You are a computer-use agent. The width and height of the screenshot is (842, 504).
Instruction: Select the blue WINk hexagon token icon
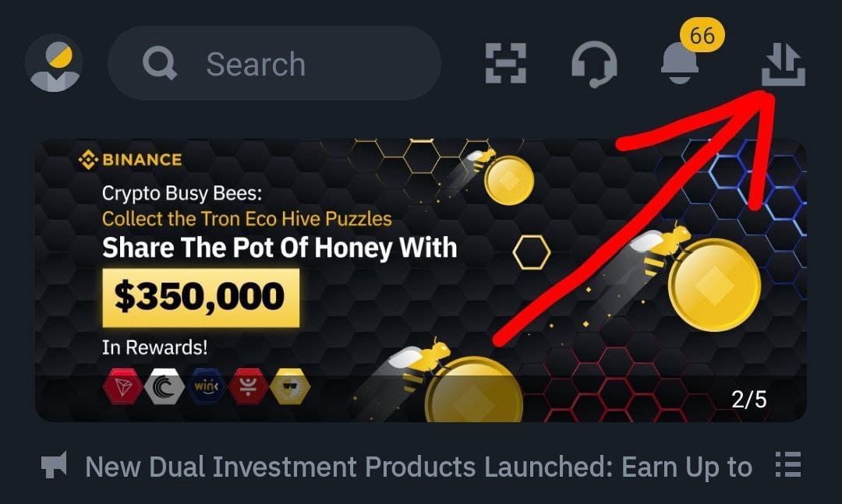pos(206,386)
